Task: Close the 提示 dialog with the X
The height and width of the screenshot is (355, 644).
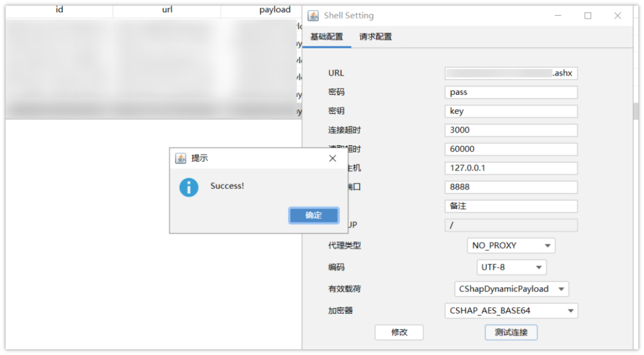Action: point(333,158)
